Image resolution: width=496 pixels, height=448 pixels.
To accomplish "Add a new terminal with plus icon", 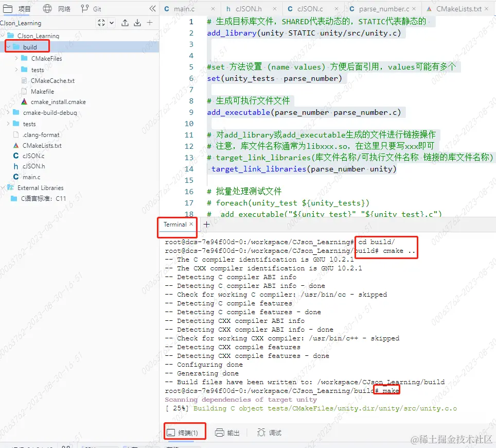I will (206, 225).
